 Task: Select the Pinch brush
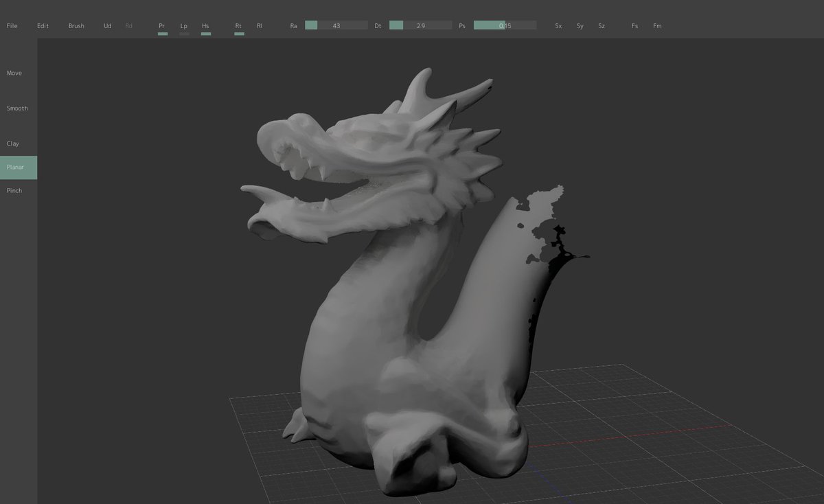pos(14,190)
